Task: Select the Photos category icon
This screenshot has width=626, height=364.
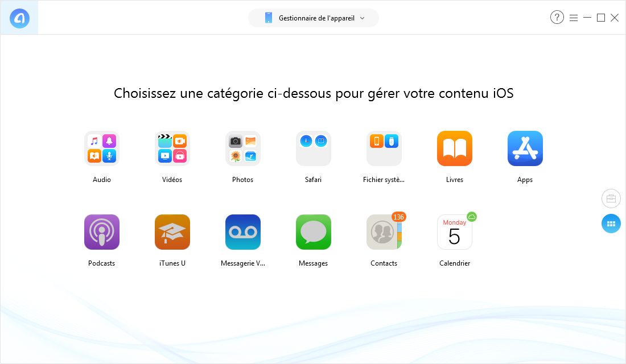Action: coord(243,148)
